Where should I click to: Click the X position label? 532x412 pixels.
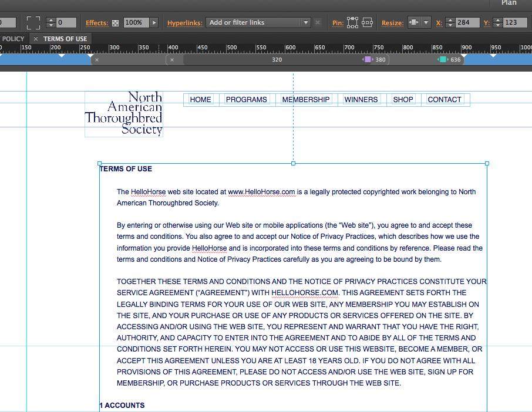[x=439, y=23]
